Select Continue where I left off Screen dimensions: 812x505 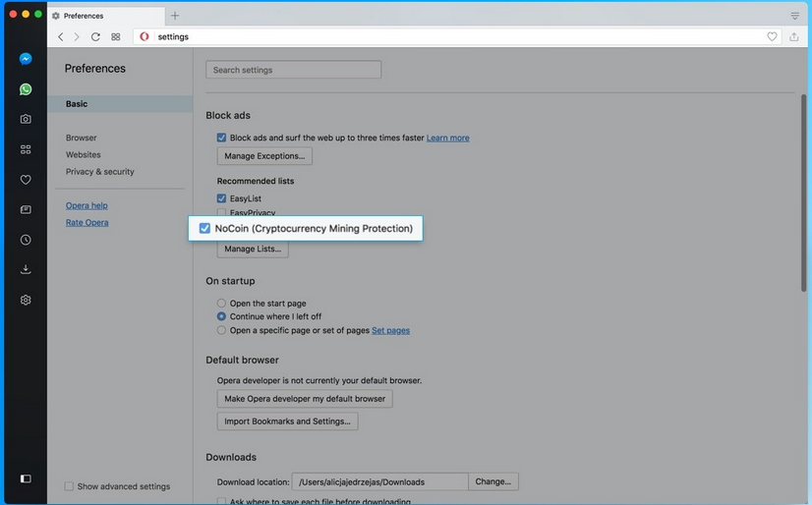(x=221, y=316)
